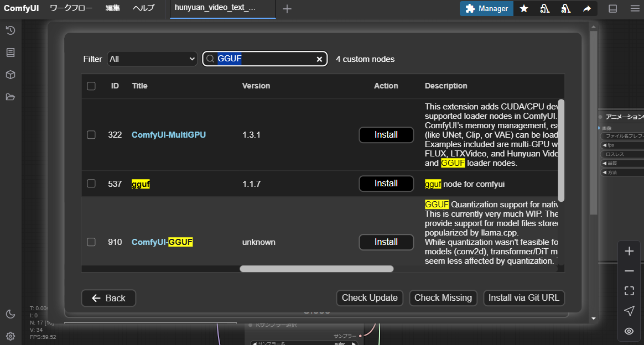644x345 pixels.
Task: Click version 1.3.1 cell
Action: click(251, 134)
